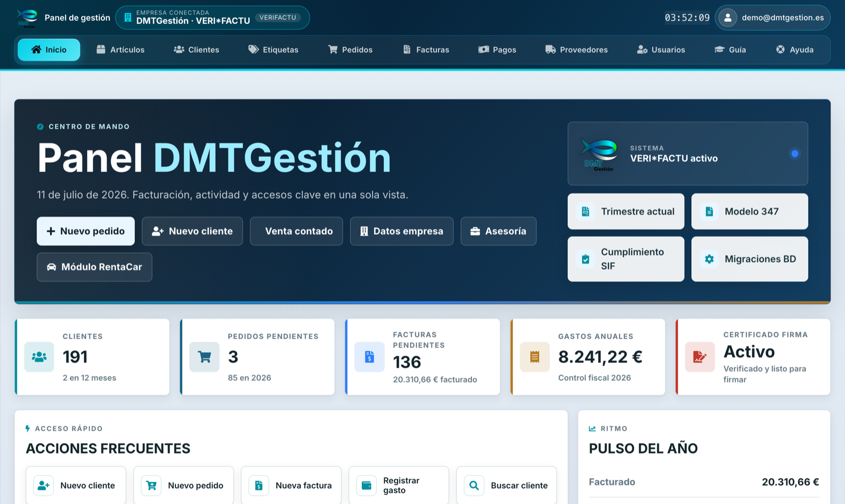Open the Modelo 347 tile
The height and width of the screenshot is (504, 845).
pyautogui.click(x=749, y=212)
